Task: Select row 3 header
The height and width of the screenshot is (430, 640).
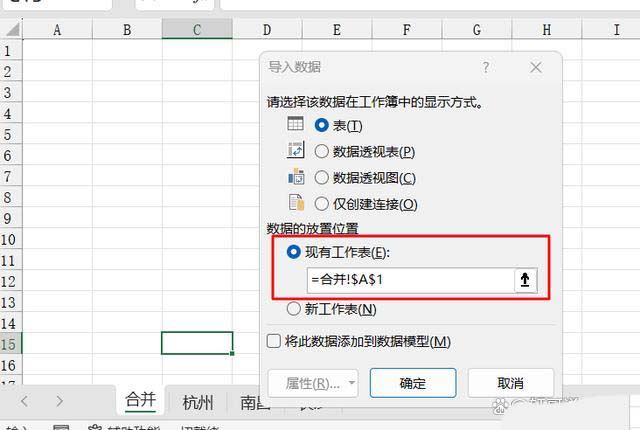Action: click(11, 93)
